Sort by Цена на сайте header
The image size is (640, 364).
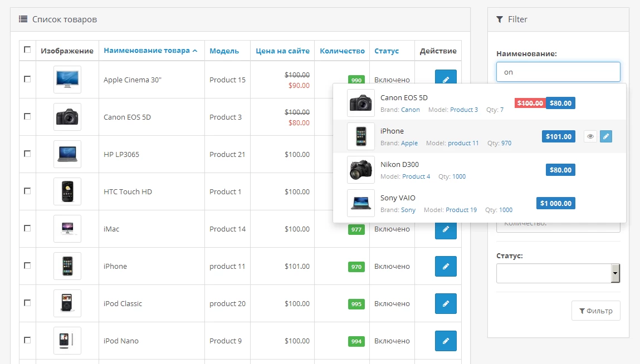tap(282, 51)
